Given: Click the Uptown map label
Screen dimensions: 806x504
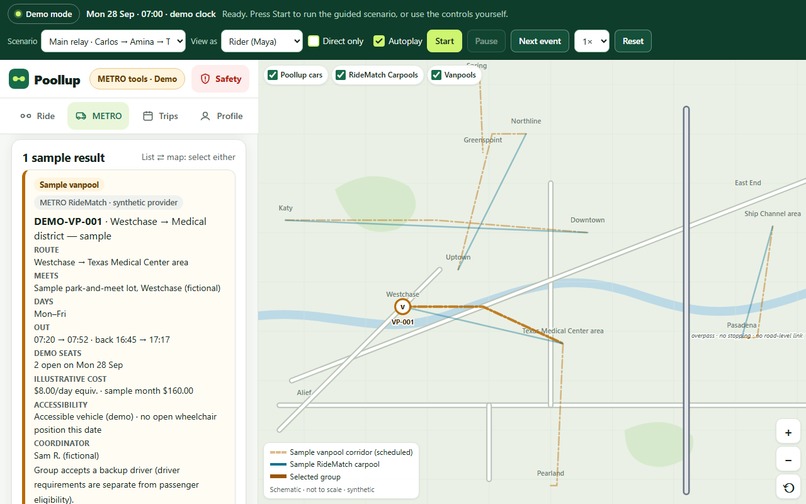Looking at the screenshot, I should tap(458, 257).
